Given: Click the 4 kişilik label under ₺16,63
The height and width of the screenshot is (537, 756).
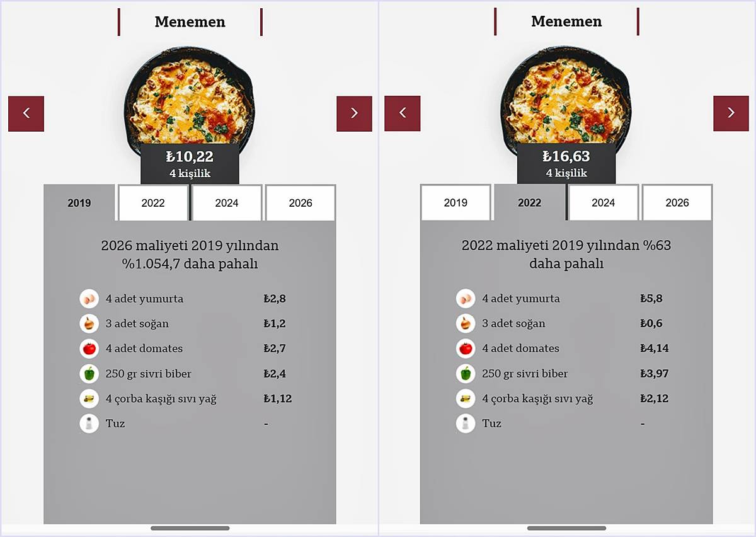Looking at the screenshot, I should [x=566, y=172].
